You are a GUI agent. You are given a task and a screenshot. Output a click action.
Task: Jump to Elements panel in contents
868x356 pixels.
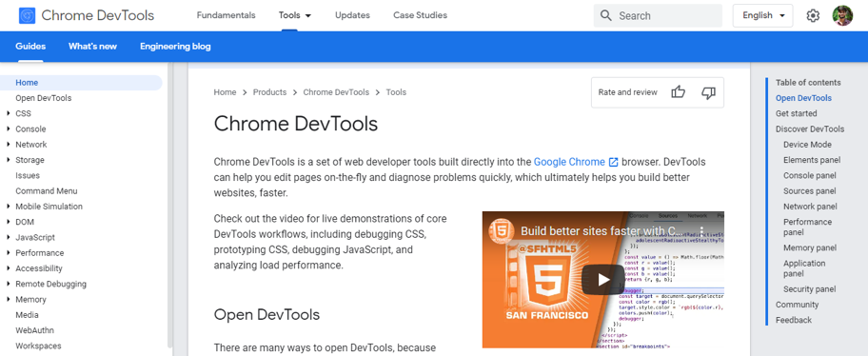(812, 160)
